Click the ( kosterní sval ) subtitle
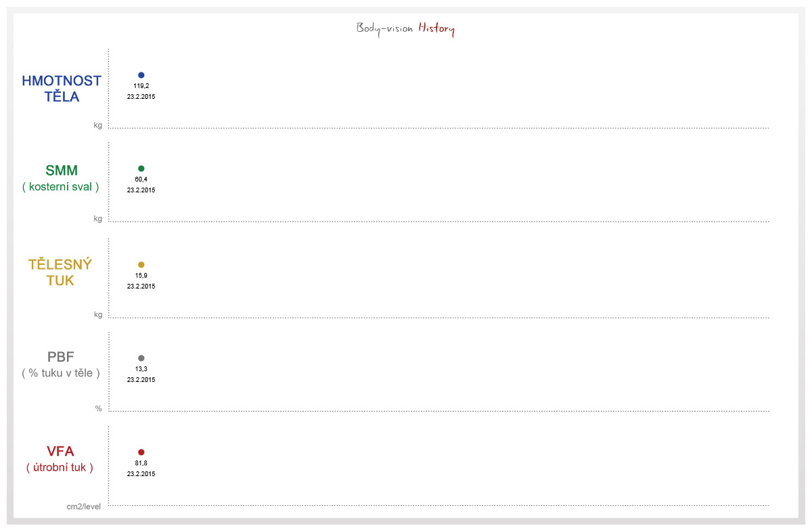The width and height of the screenshot is (812, 531). (61, 187)
